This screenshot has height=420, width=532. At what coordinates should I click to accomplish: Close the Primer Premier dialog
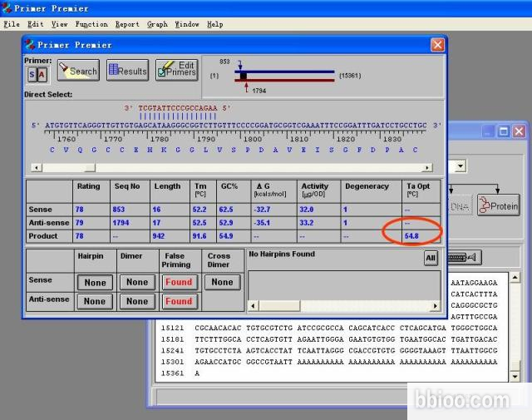click(x=437, y=45)
